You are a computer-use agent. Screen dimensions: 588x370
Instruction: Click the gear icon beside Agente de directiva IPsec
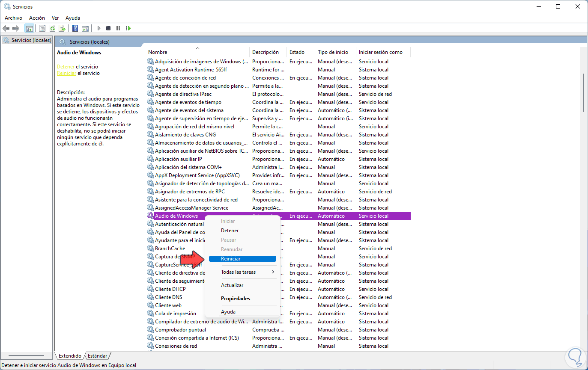pyautogui.click(x=150, y=94)
